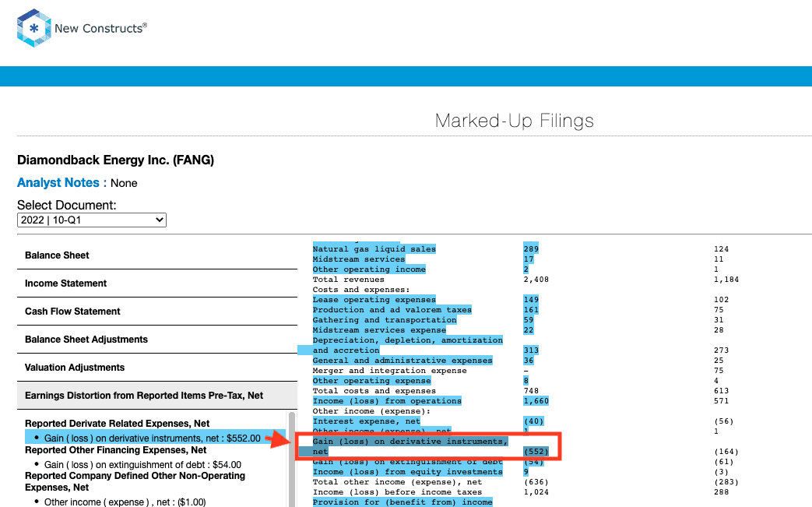
Task: Click Gathering and transportation label
Action: [385, 320]
